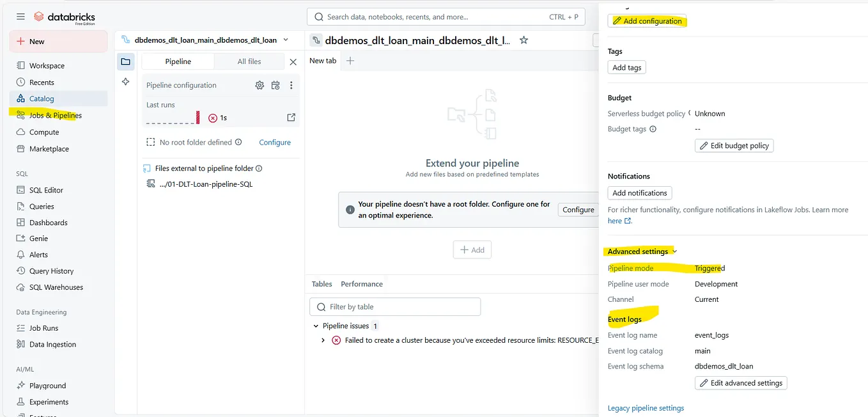
Task: Click the Configure button in root folder notice
Action: (578, 210)
